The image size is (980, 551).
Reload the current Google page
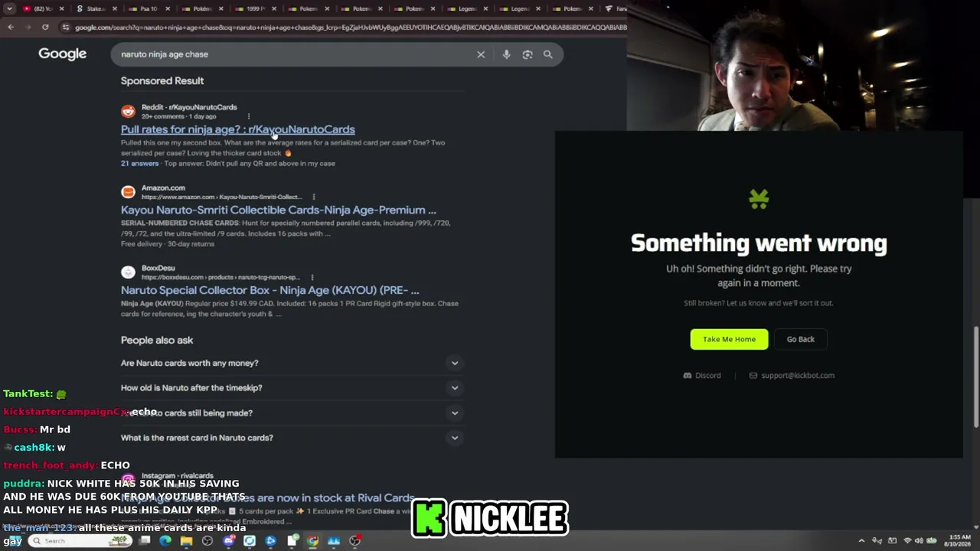click(45, 27)
